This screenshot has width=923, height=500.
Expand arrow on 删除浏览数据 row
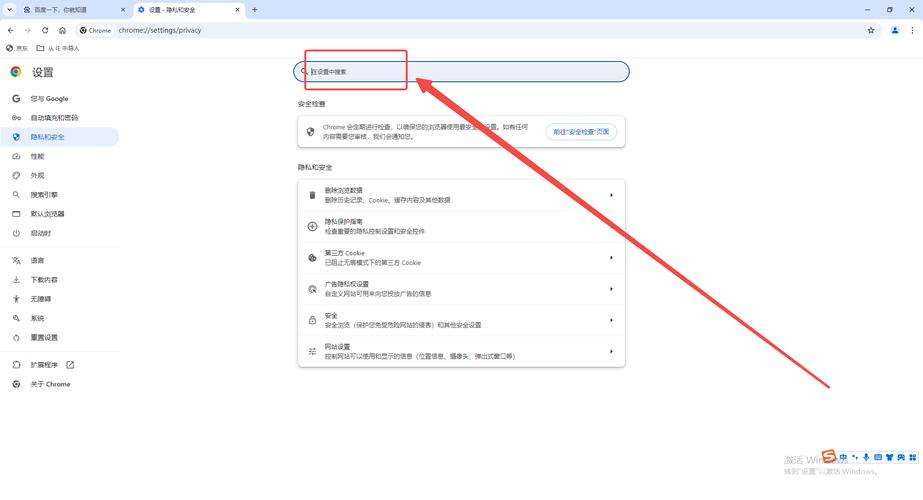[x=611, y=195]
